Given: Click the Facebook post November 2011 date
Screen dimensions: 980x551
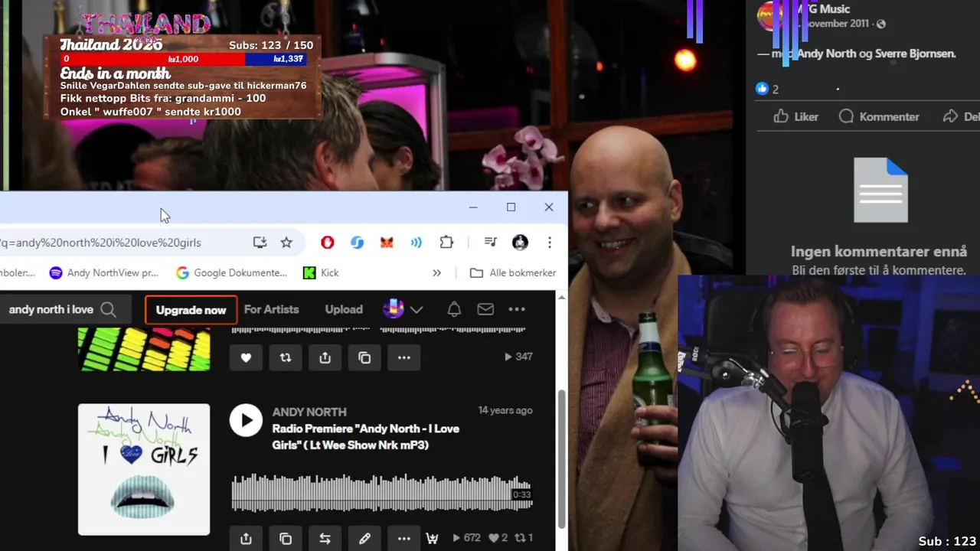Looking at the screenshot, I should coord(833,24).
